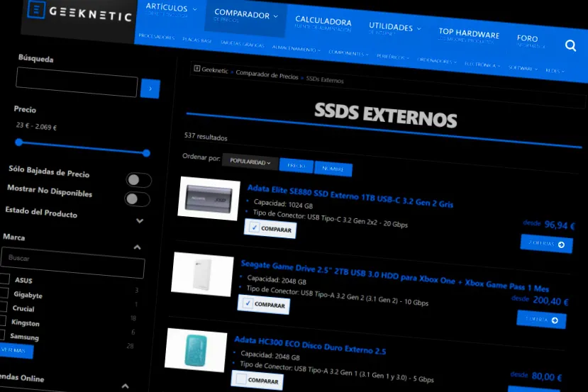View 1 Oferta for Seagate Game Drive
The height and width of the screenshot is (392, 588).
click(x=541, y=319)
